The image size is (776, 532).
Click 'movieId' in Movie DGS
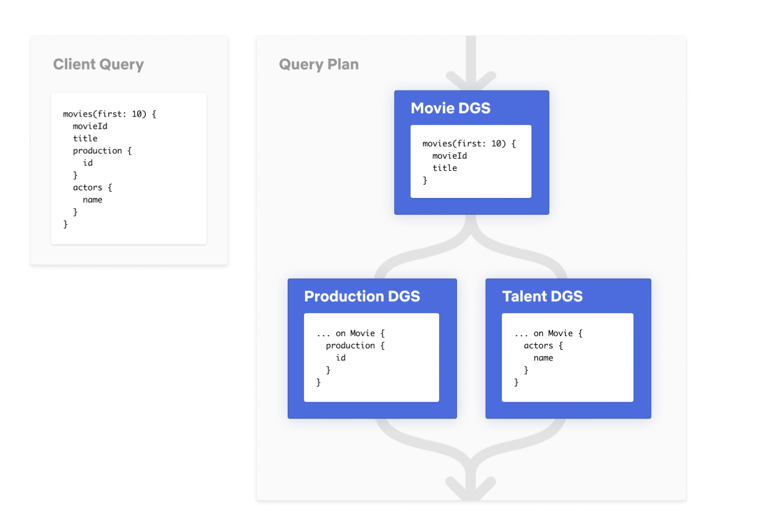(450, 156)
